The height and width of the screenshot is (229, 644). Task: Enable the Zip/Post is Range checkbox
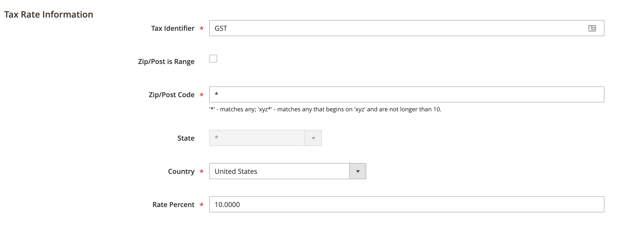(x=213, y=59)
